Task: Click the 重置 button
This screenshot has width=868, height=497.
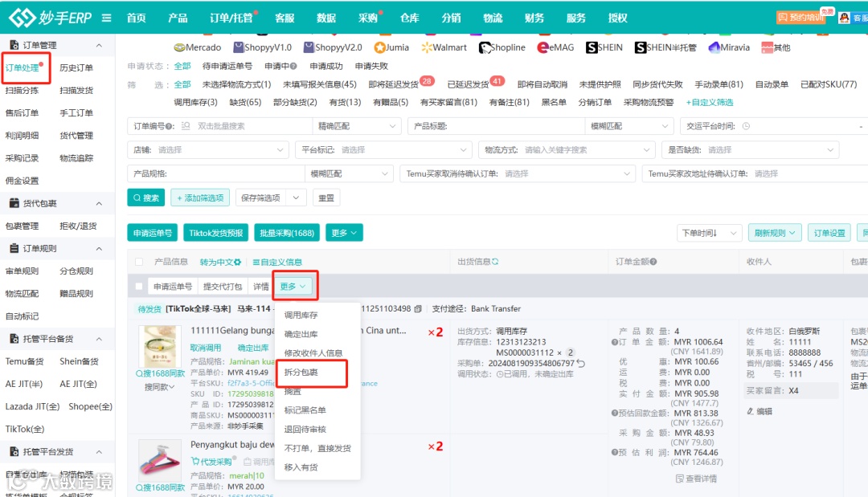Action: point(326,198)
